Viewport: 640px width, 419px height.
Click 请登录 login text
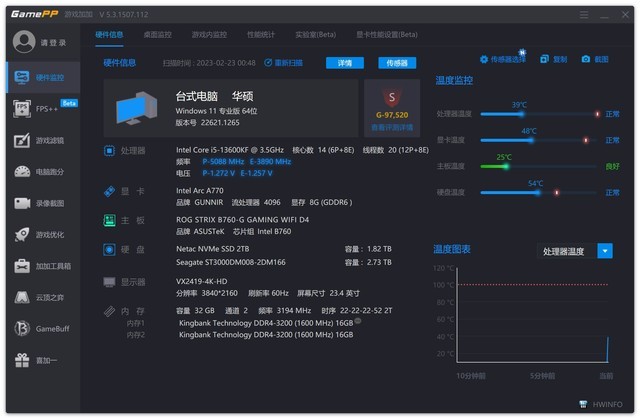53,42
